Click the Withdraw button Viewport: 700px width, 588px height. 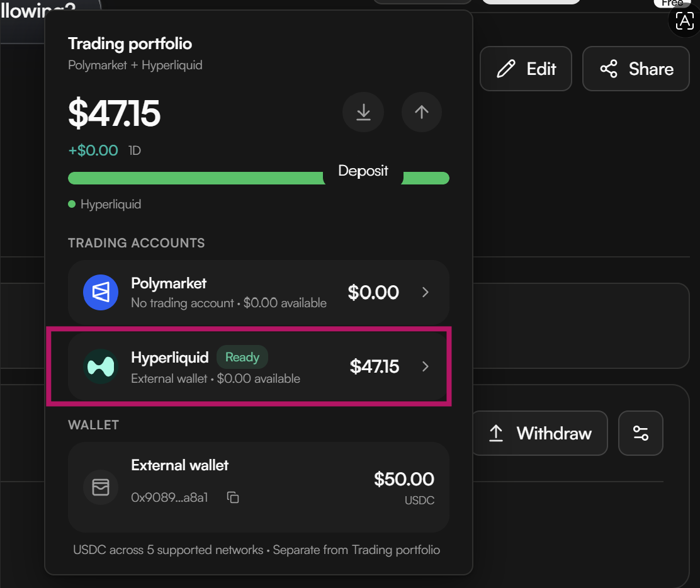(x=539, y=433)
